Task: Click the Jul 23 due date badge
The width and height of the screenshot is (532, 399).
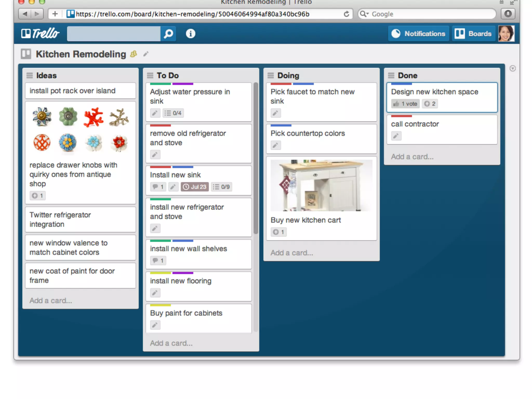Action: (x=195, y=187)
